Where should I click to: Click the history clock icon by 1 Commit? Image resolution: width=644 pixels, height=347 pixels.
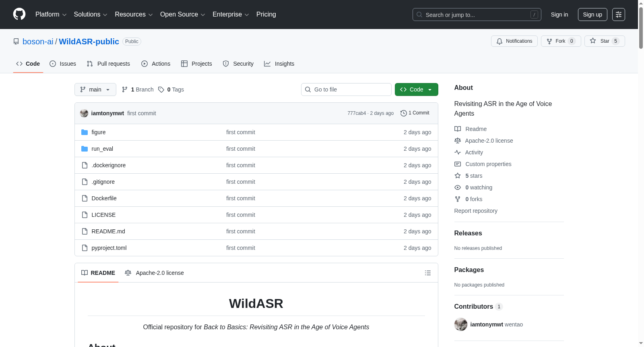404,113
